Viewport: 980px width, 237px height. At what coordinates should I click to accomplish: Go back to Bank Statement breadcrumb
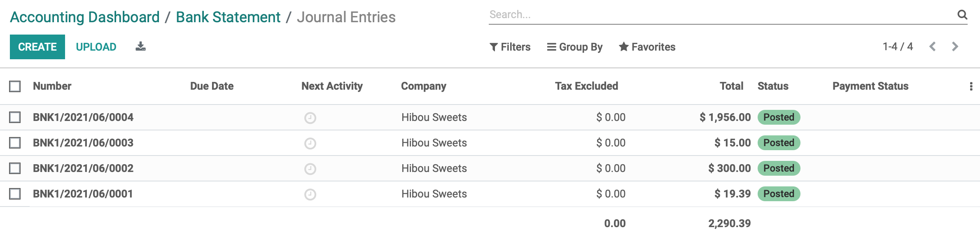[x=228, y=17]
